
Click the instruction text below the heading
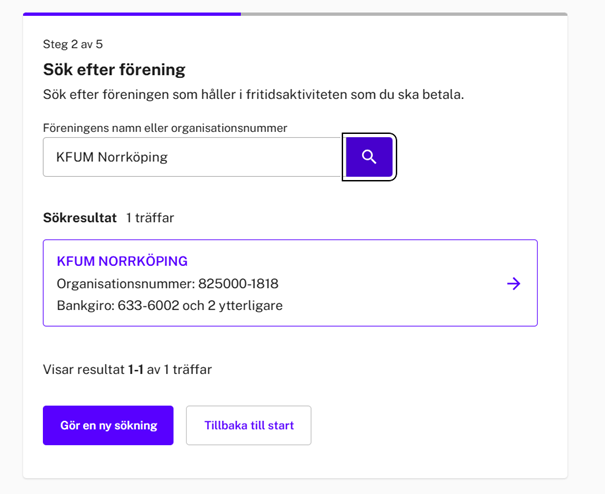(x=253, y=94)
